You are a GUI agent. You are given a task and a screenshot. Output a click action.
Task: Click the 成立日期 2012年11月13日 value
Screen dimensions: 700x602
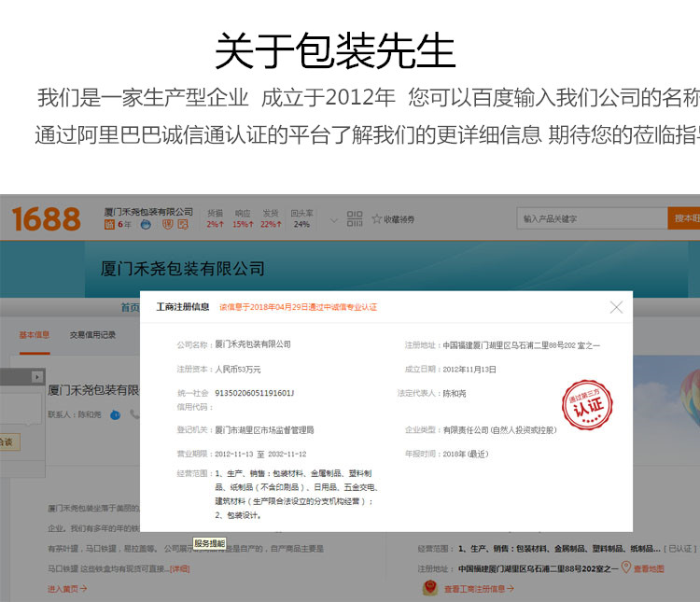click(x=469, y=370)
